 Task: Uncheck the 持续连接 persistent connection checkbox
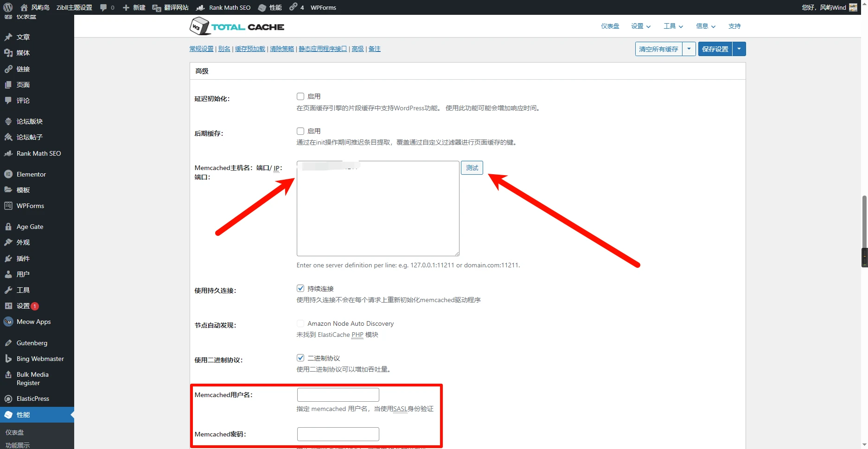[x=300, y=288]
